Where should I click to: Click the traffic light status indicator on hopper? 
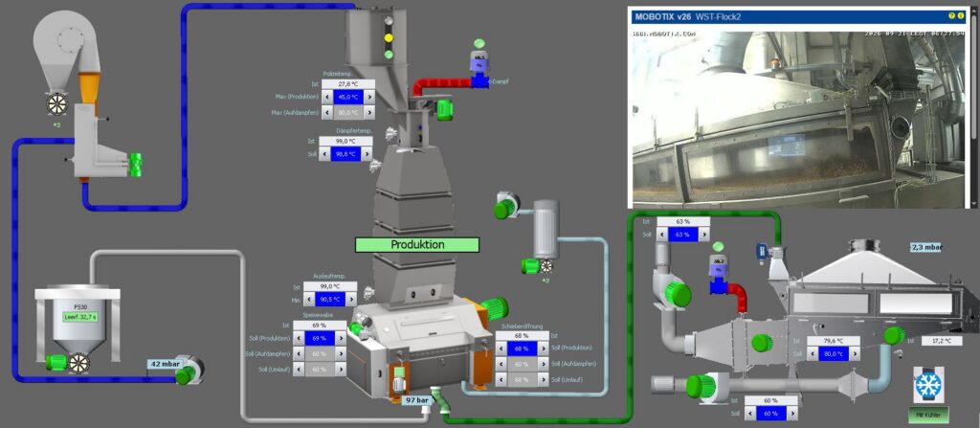point(389,37)
